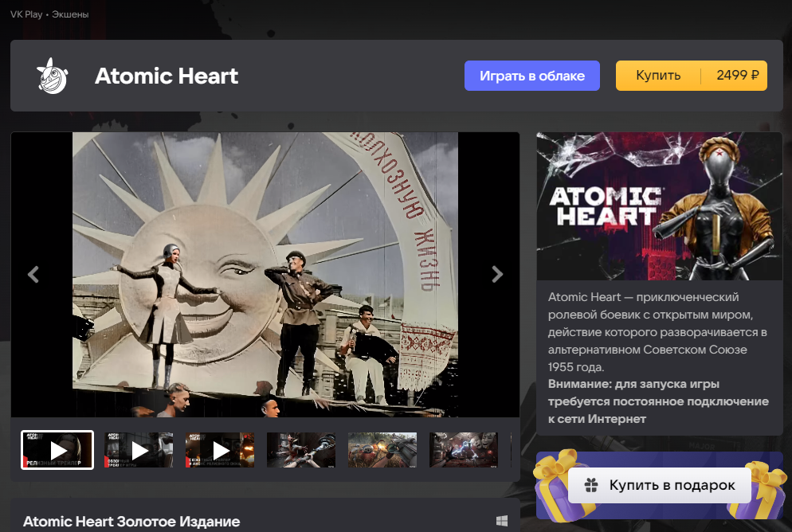Click the Atomic Heart page title
The image size is (792, 532).
click(x=167, y=76)
